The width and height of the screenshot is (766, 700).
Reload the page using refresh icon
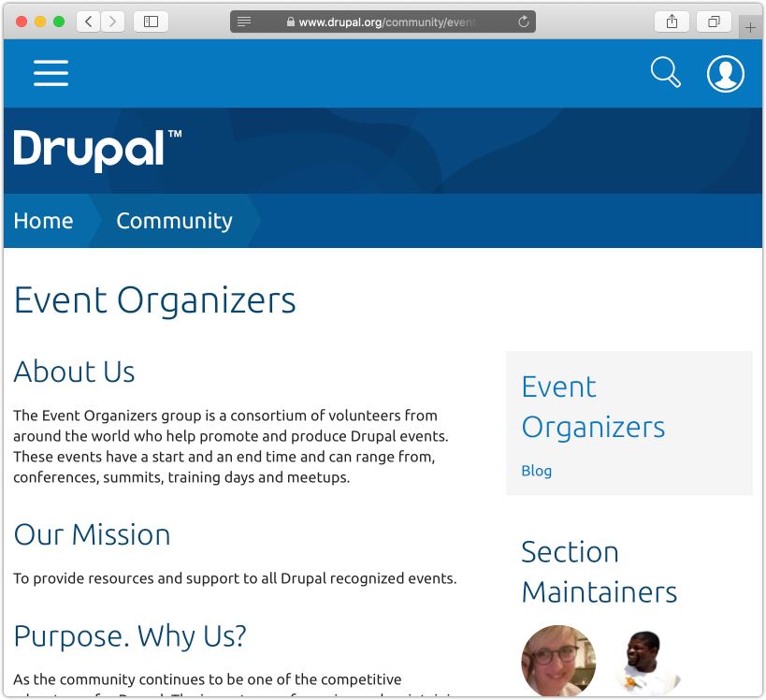(523, 22)
